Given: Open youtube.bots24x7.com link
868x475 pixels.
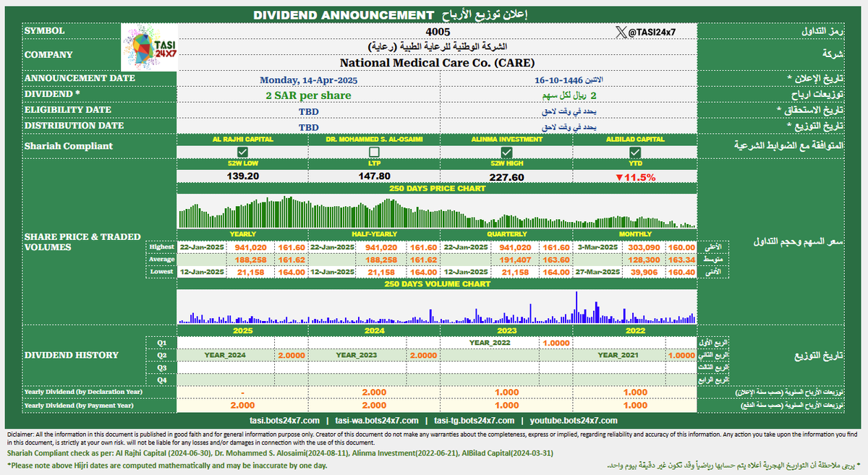Looking at the screenshot, I should click(574, 420).
